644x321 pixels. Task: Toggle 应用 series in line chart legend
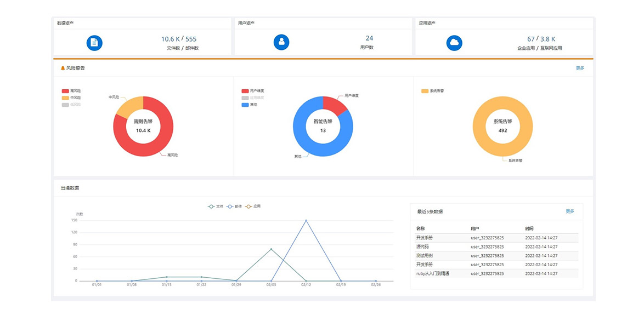tap(253, 207)
